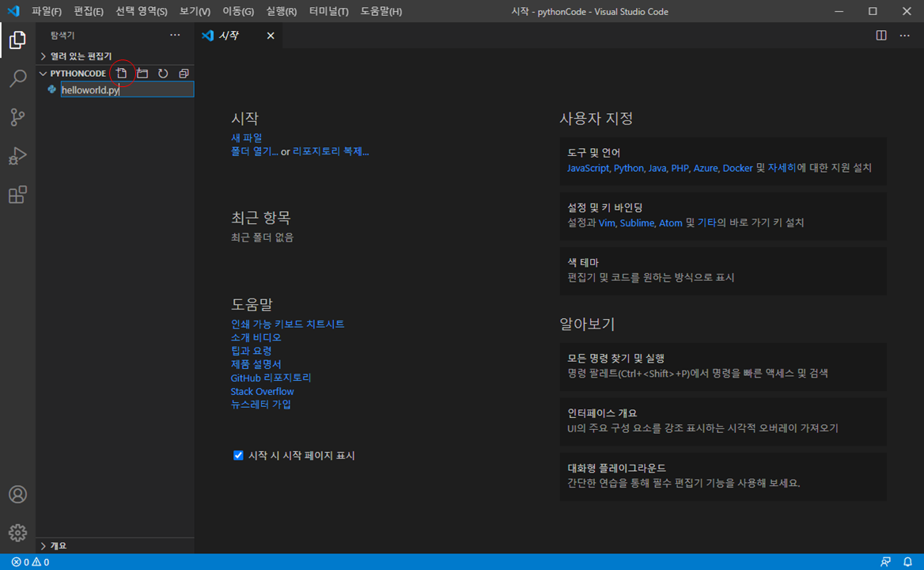Open the 모든 명령 찾기 및 실행 card
924x570 pixels.
(x=723, y=367)
